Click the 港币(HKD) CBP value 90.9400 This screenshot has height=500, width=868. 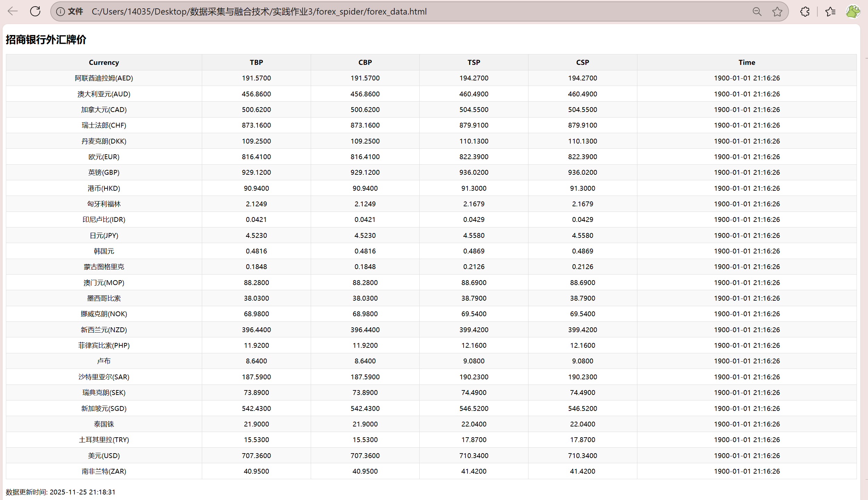coord(365,188)
